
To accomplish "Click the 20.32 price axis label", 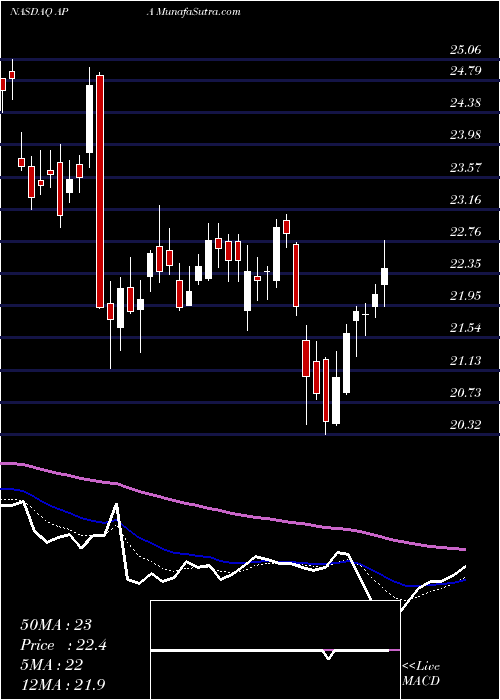I will (x=466, y=425).
